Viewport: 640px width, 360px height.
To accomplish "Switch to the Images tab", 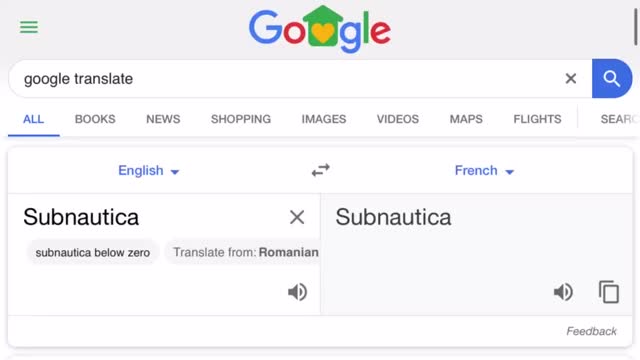I will coord(324,119).
